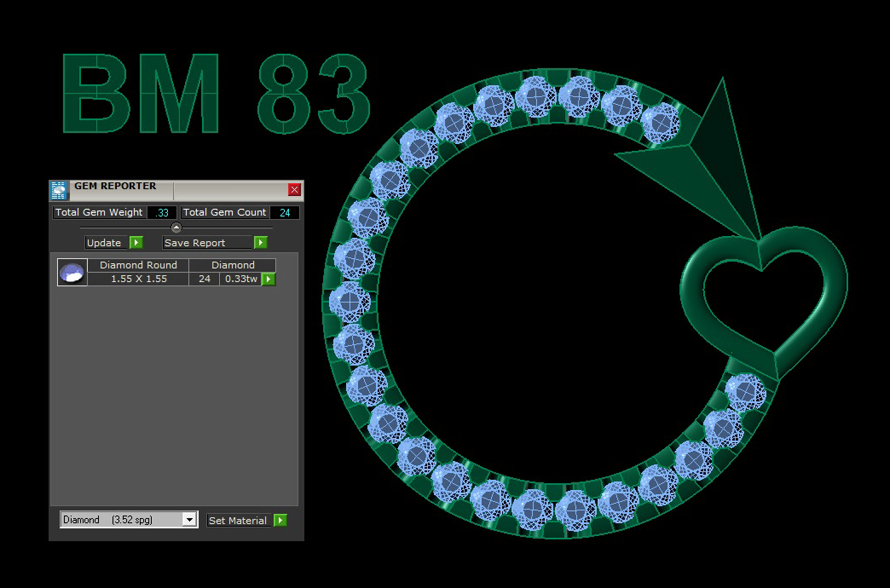Close the Gem Reporter panel
The height and width of the screenshot is (588, 890).
(294, 190)
